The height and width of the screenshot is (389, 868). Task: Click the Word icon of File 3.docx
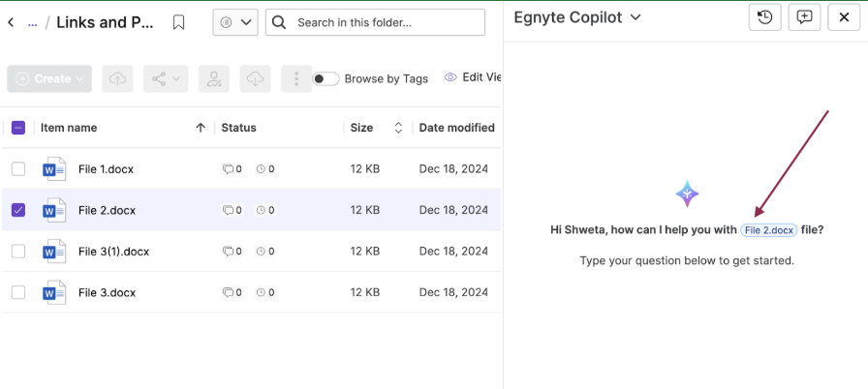click(x=54, y=292)
